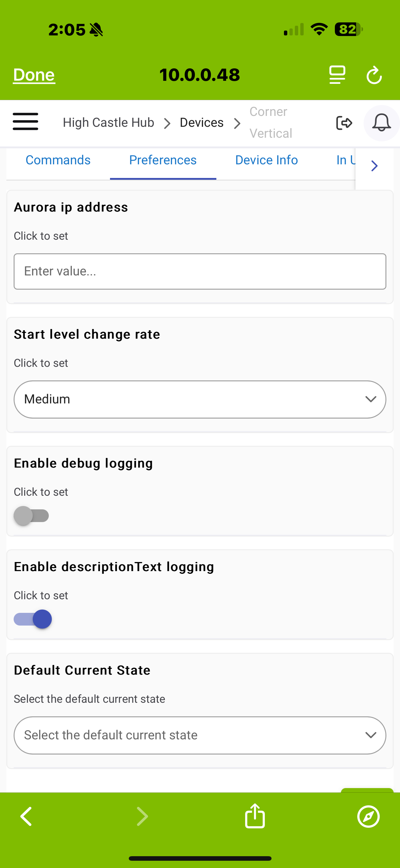Focus the Aurora ip address input field
Image resolution: width=400 pixels, height=868 pixels.
[x=200, y=271]
